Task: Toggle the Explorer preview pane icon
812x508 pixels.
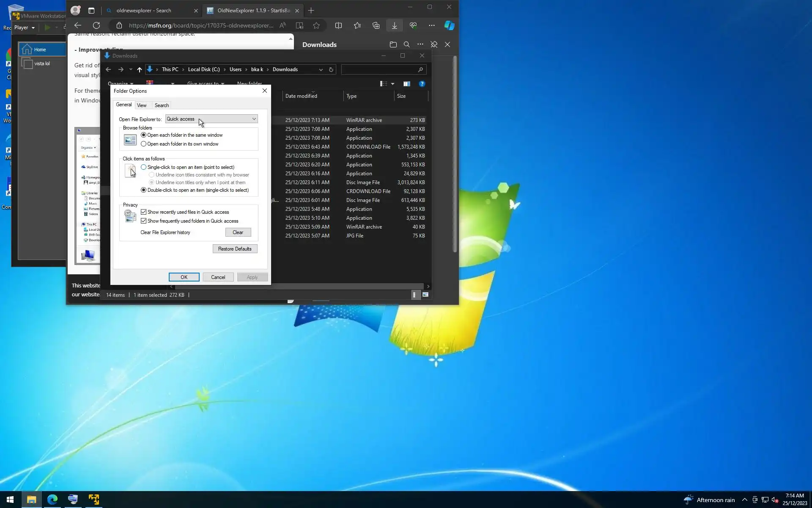Action: [406, 84]
